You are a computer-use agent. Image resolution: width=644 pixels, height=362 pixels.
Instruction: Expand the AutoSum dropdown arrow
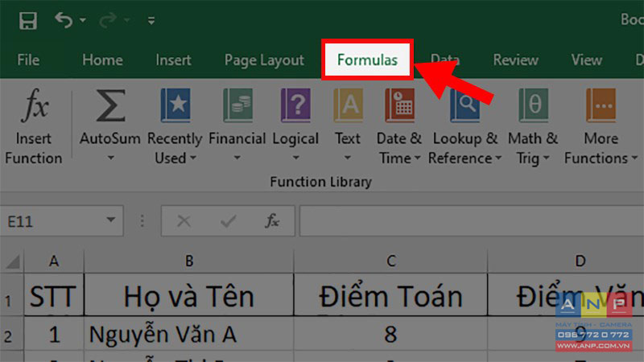110,158
